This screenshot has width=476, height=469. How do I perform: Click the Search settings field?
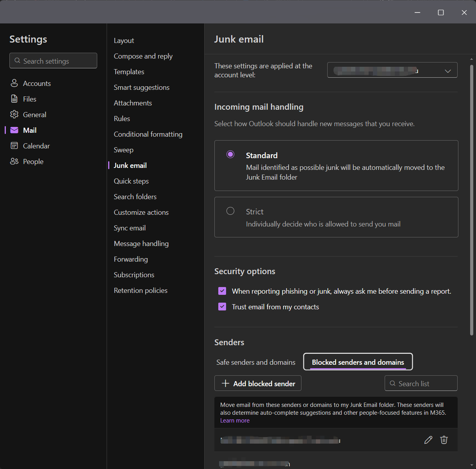[53, 61]
